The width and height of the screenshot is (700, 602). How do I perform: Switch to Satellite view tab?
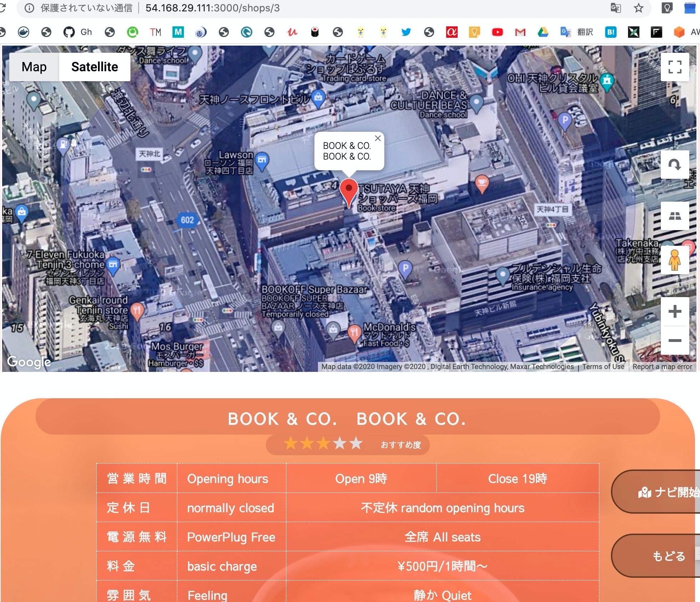pos(94,67)
